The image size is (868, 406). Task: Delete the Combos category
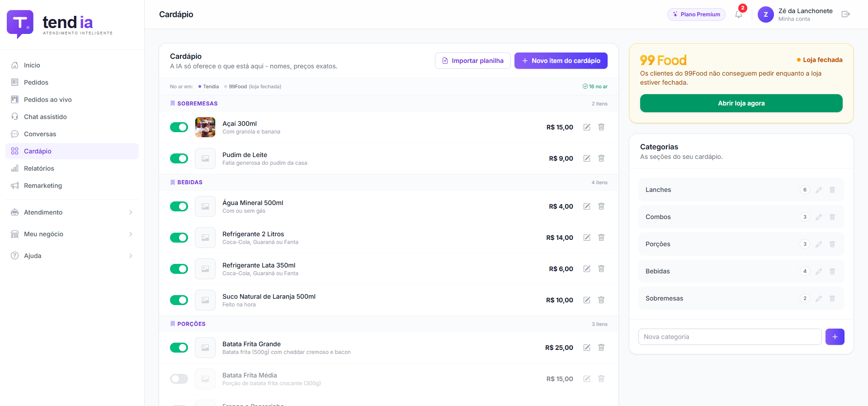click(832, 217)
